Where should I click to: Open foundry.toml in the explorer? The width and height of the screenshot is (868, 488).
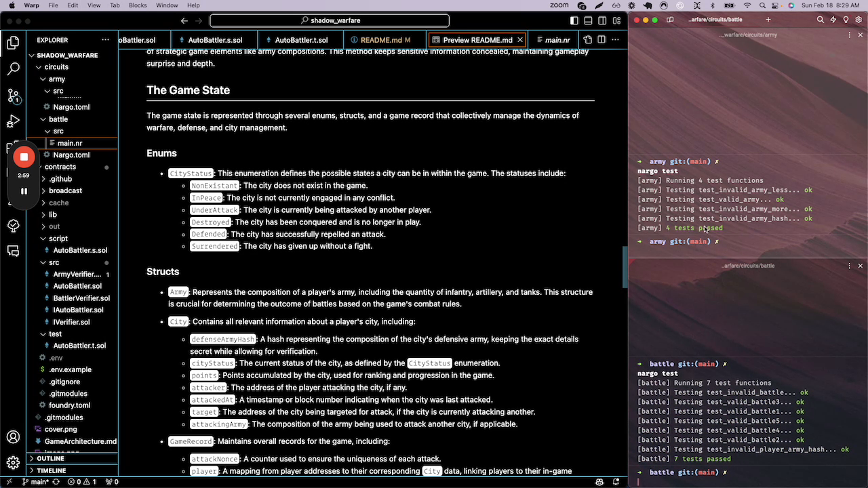pos(71,405)
